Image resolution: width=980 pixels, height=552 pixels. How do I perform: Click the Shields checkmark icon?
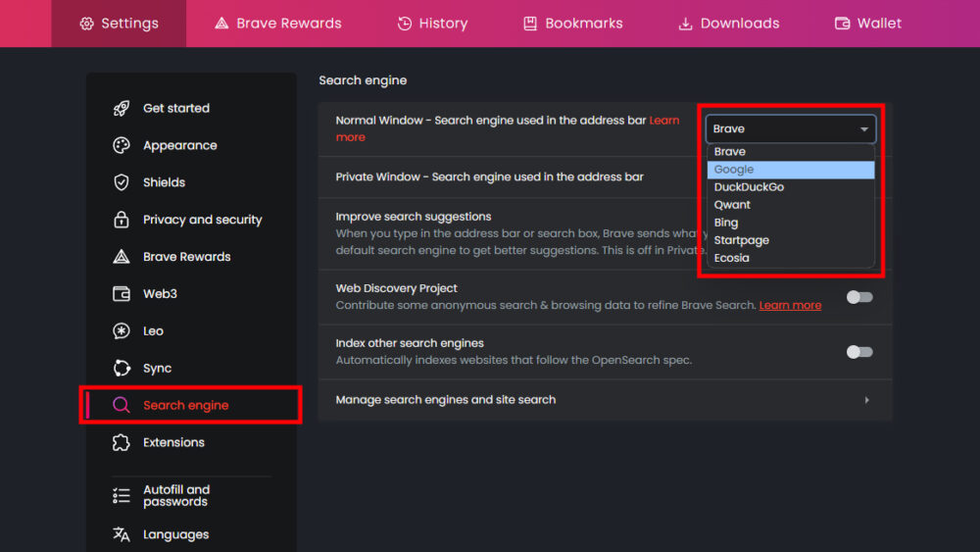click(122, 182)
